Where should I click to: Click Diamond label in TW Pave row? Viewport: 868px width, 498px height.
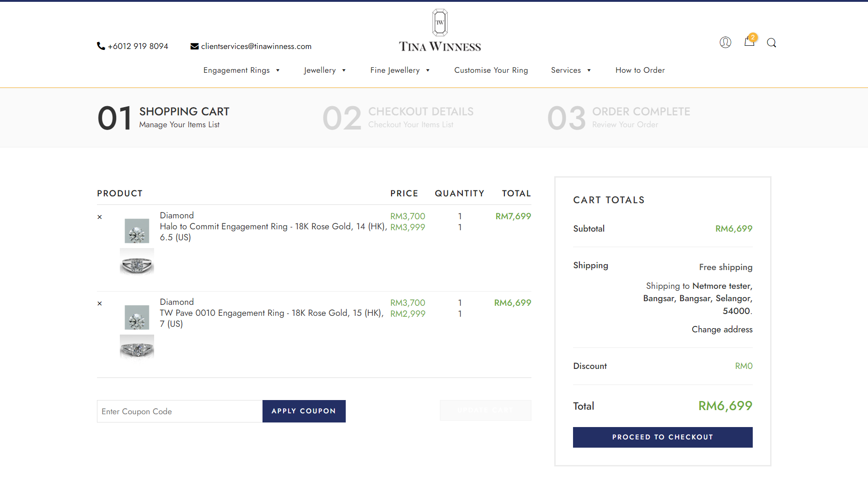[x=177, y=302]
